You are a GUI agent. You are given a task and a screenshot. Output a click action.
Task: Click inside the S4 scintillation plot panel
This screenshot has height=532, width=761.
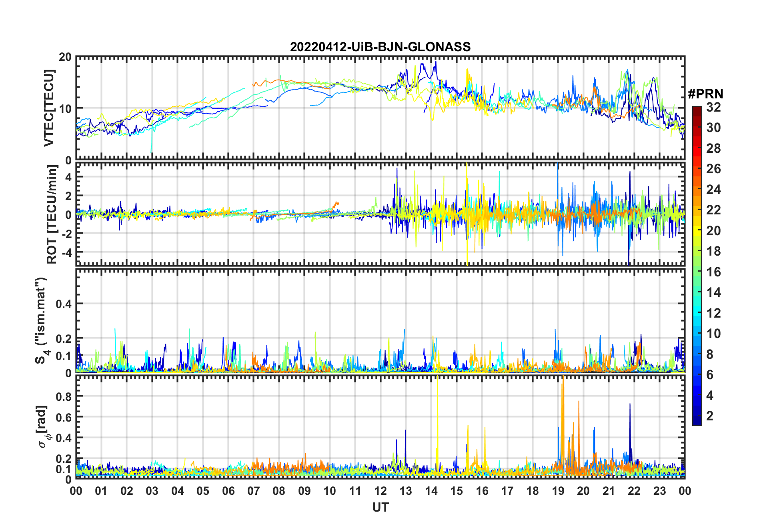click(x=380, y=320)
